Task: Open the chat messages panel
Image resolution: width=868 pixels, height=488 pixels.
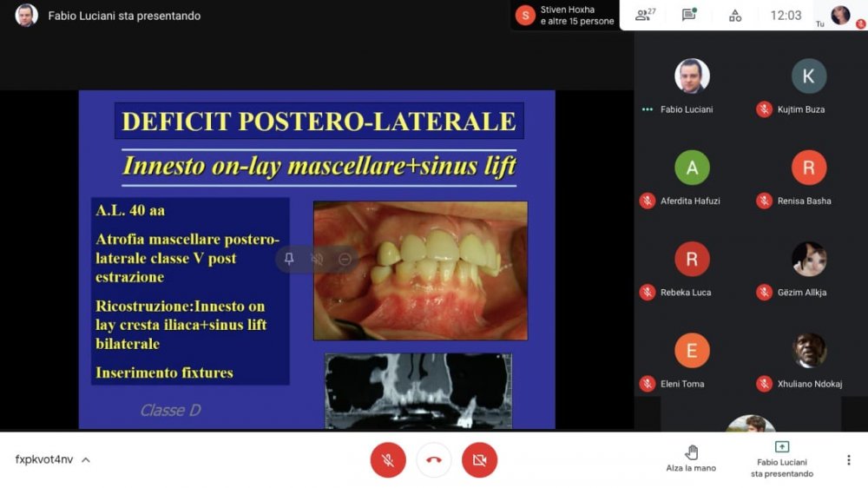Action: [689, 15]
